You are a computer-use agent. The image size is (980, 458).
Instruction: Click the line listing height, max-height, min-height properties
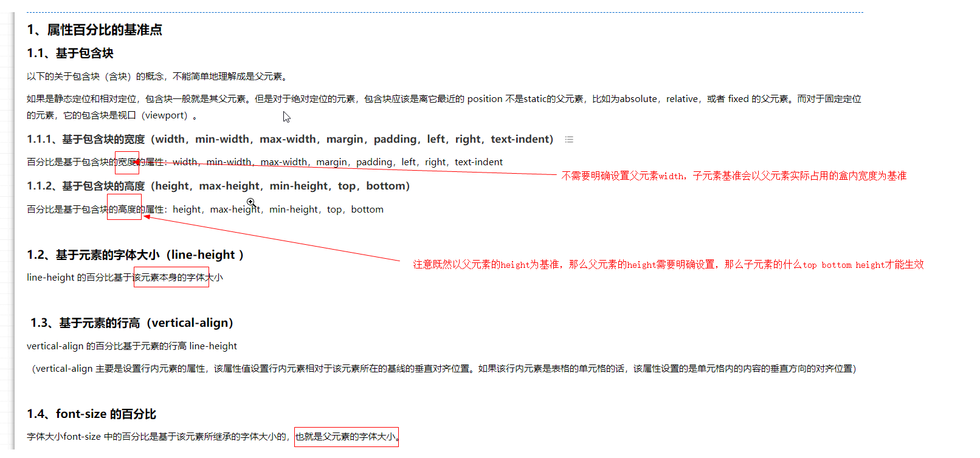[205, 210]
